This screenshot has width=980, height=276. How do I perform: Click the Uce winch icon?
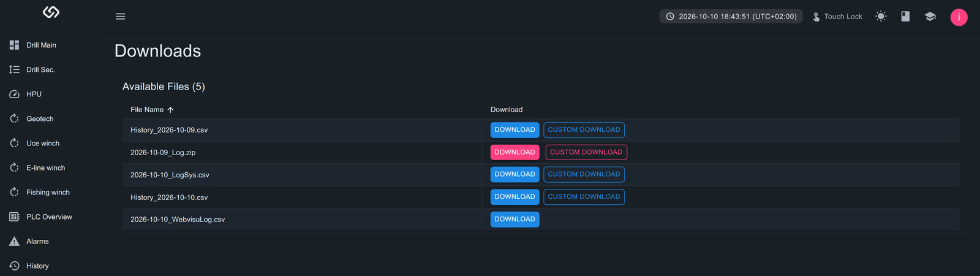tap(14, 143)
